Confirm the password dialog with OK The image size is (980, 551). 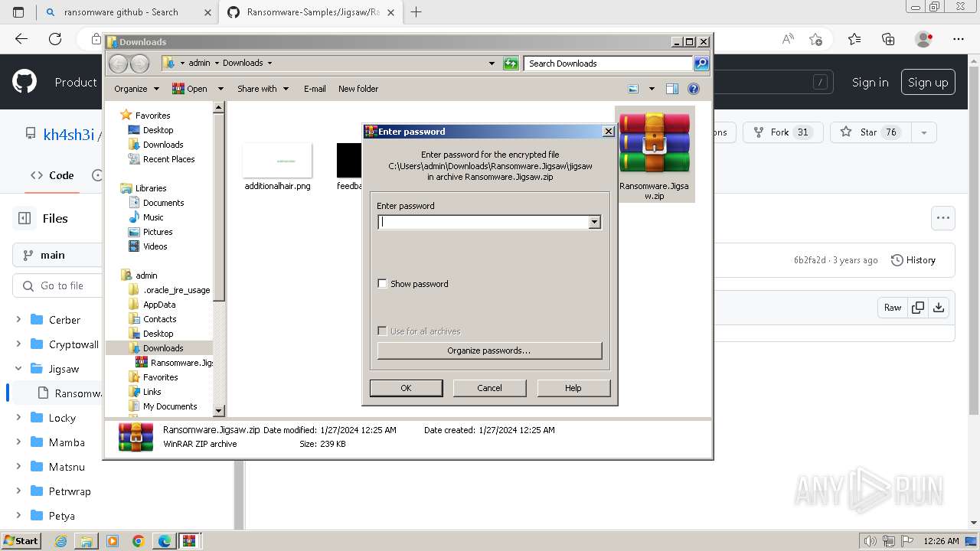(x=406, y=388)
